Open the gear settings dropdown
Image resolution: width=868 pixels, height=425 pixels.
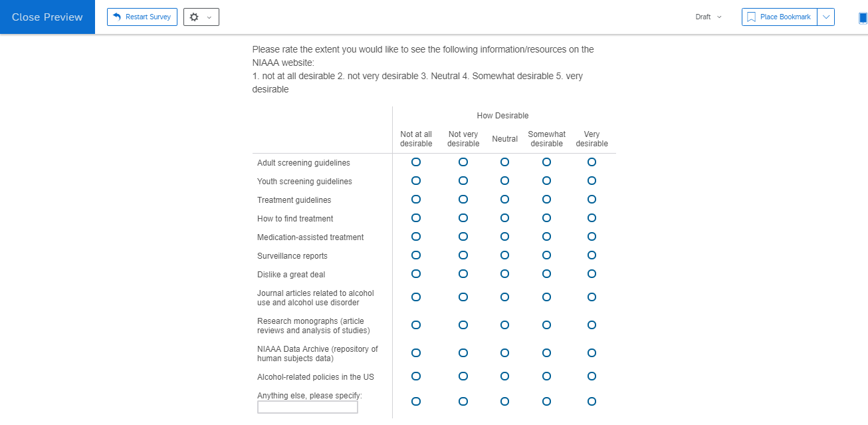(201, 17)
